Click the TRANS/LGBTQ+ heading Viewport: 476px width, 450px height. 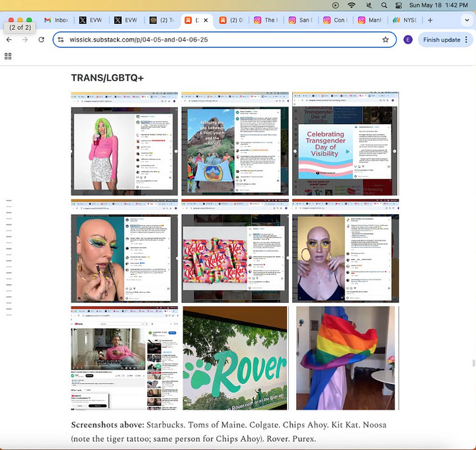[x=107, y=78]
